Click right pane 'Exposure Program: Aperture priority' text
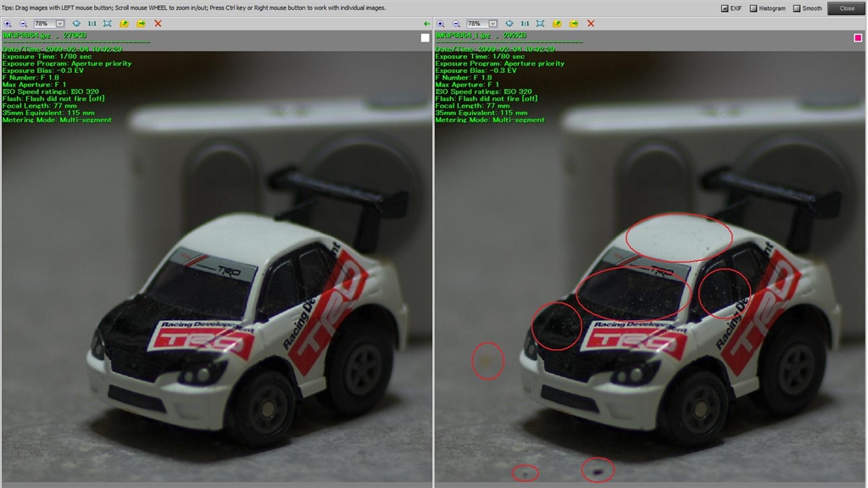Screen dimensions: 868x488 pos(500,64)
